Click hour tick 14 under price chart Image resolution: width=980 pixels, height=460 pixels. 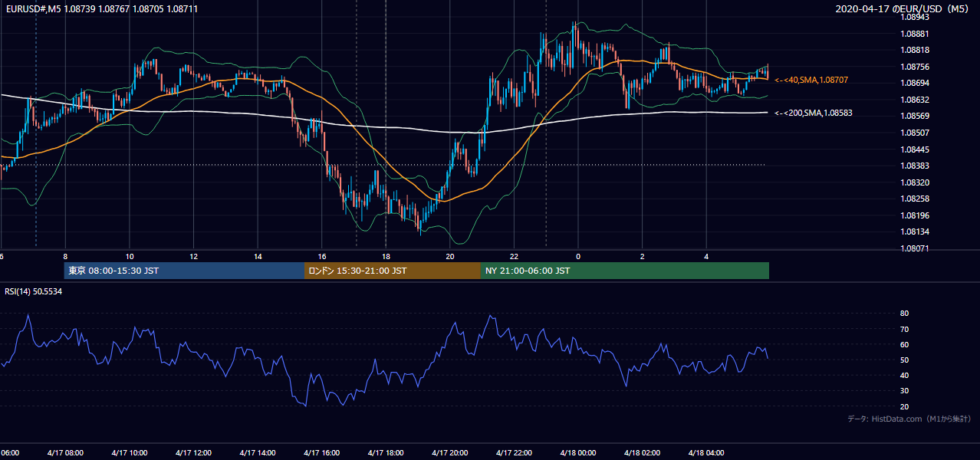click(258, 257)
